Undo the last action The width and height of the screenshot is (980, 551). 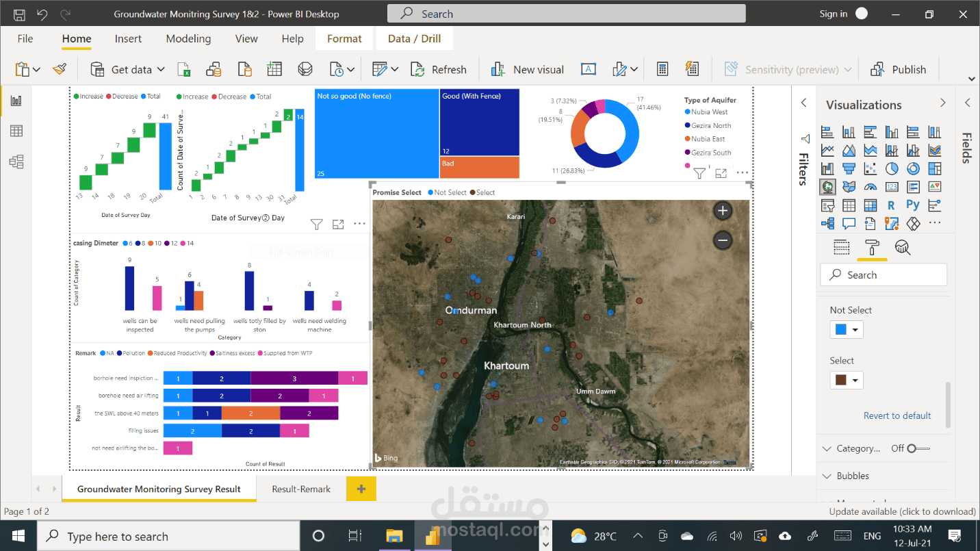click(42, 14)
